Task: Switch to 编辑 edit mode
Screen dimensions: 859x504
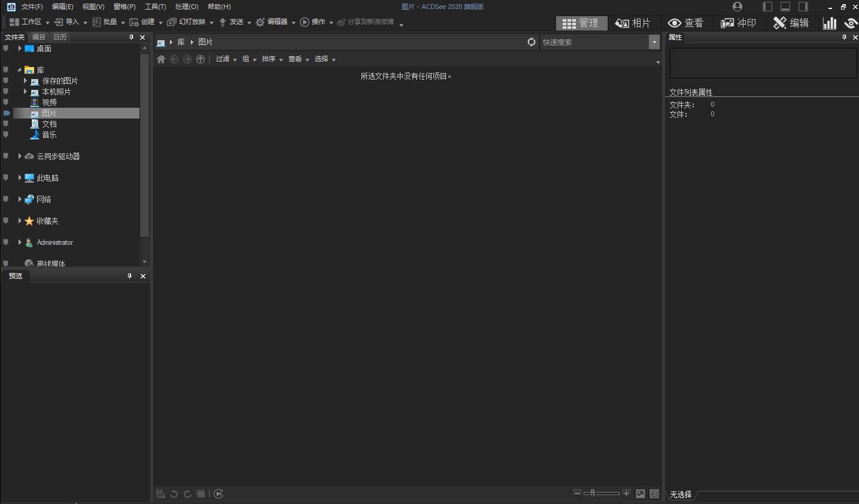Action: tap(791, 23)
